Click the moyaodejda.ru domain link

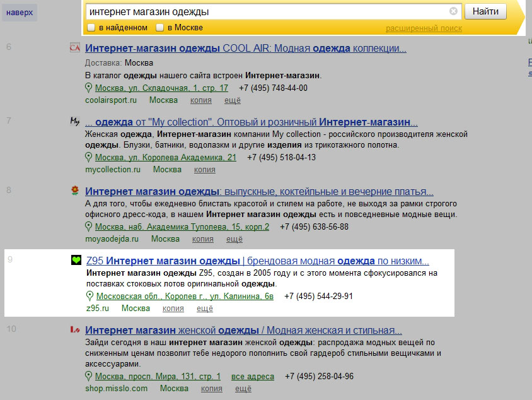point(112,239)
